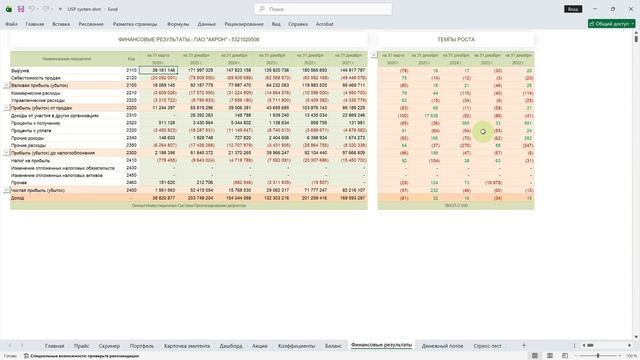Select the Выручка row label cell
Screen dimensions: 640x360
[67, 70]
